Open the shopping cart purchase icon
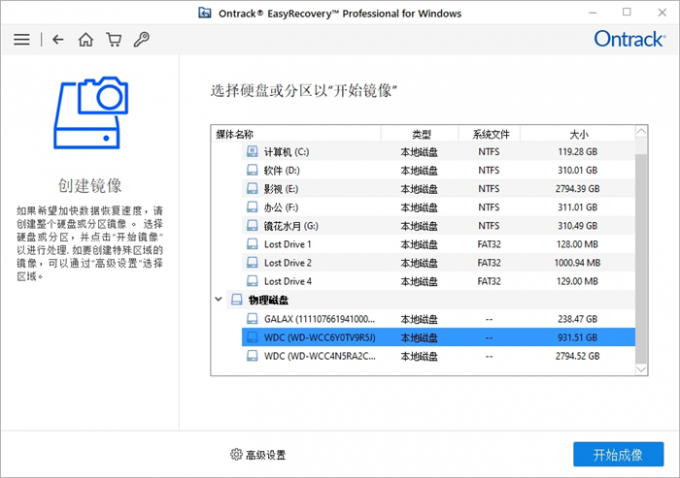This screenshot has height=478, width=680. [114, 39]
